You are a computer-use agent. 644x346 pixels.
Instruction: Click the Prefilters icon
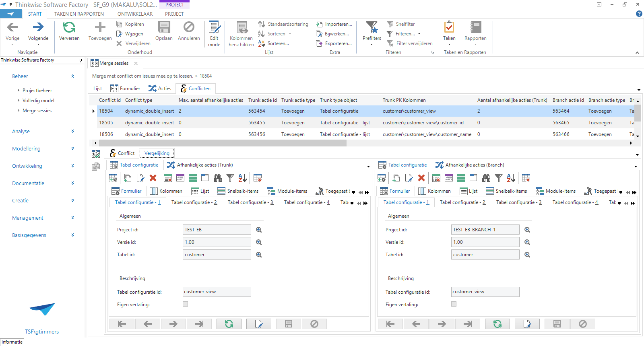pos(372,27)
